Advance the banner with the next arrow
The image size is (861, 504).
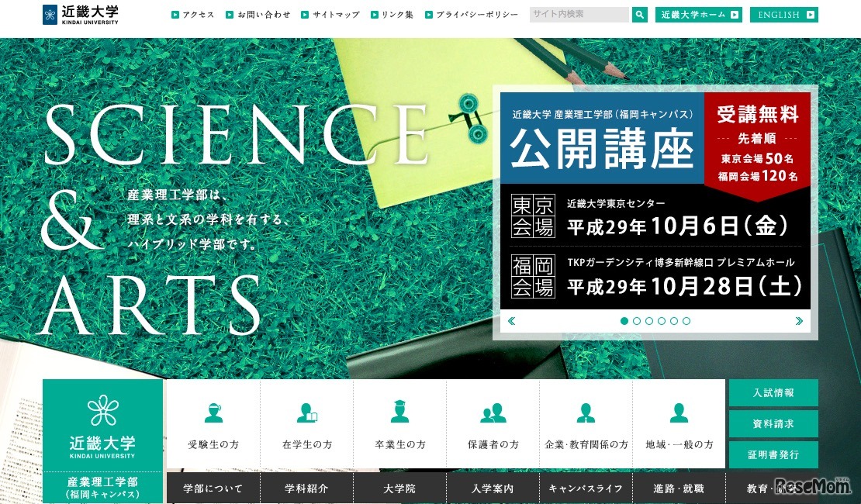pos(799,321)
